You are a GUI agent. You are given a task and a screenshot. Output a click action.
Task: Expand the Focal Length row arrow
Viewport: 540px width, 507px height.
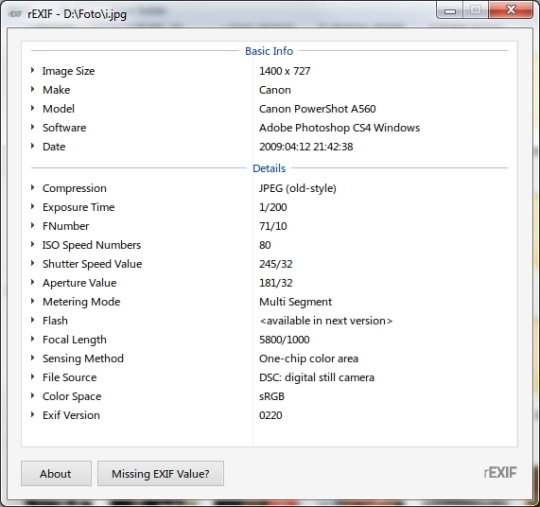[32, 339]
